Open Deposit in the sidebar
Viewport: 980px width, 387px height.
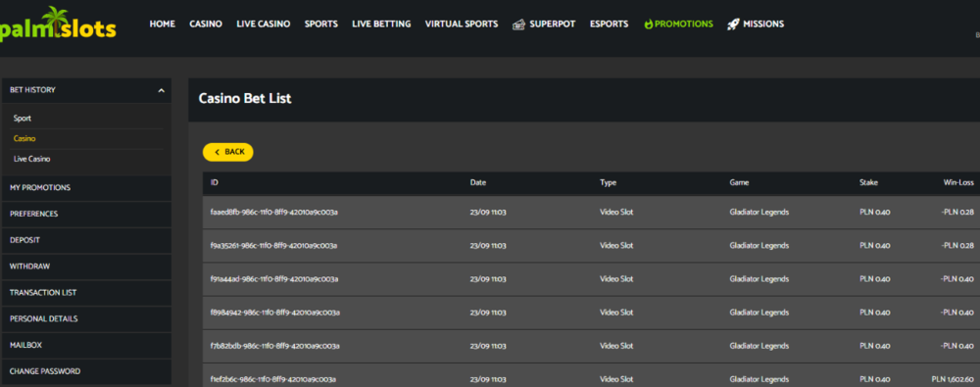click(x=86, y=240)
